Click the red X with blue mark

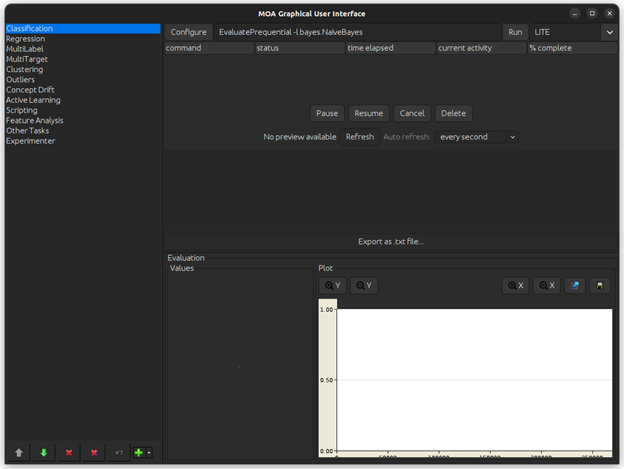[x=94, y=453]
